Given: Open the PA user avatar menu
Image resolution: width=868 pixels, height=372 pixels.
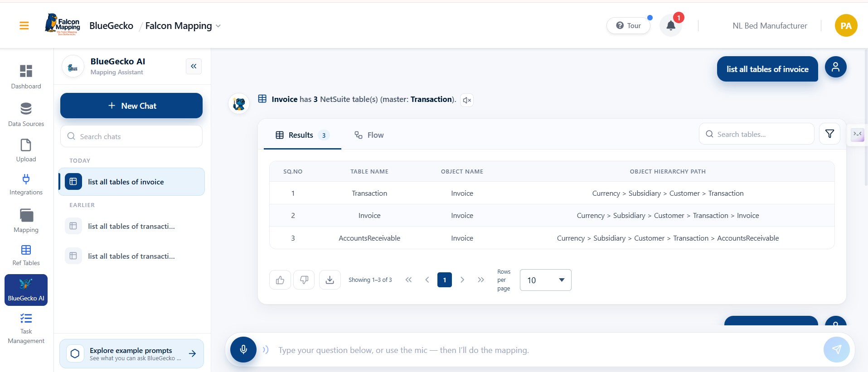Looking at the screenshot, I should [846, 26].
